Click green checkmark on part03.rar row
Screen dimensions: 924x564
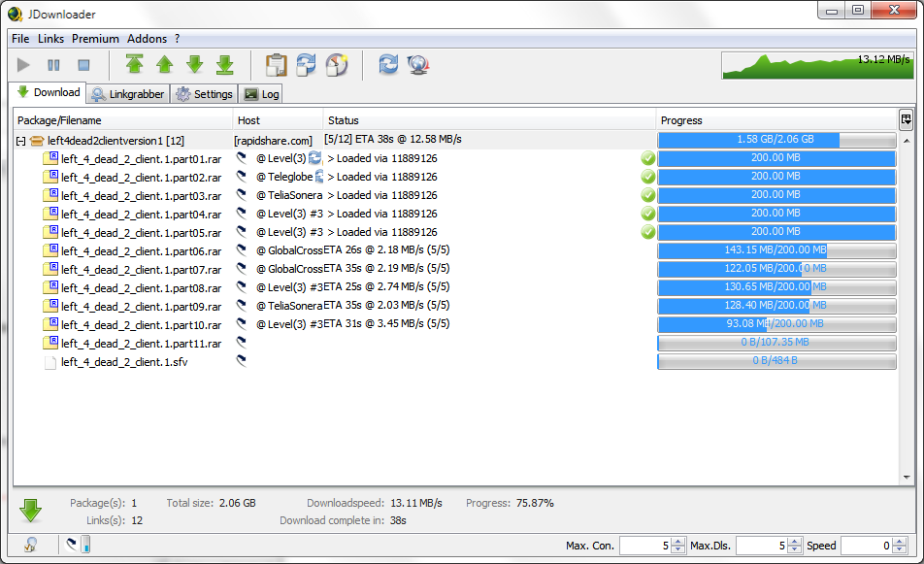click(648, 195)
